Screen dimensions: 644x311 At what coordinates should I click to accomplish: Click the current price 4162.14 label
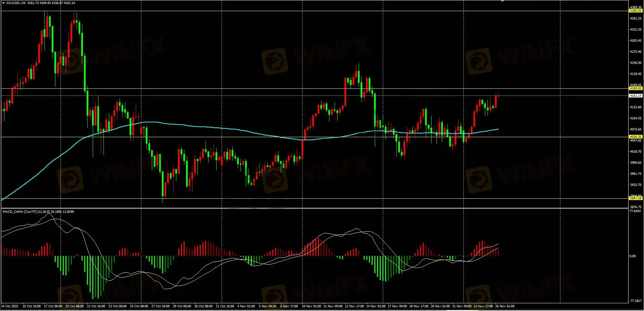[635, 96]
